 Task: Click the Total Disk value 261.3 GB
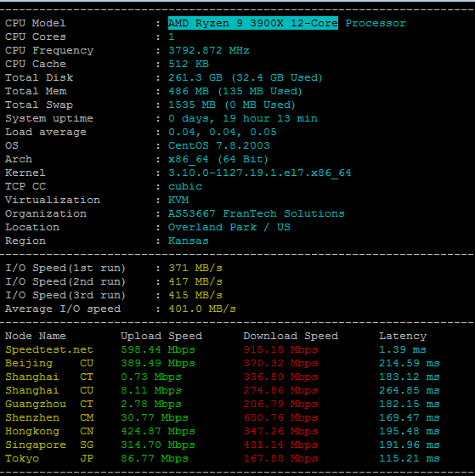coord(195,77)
